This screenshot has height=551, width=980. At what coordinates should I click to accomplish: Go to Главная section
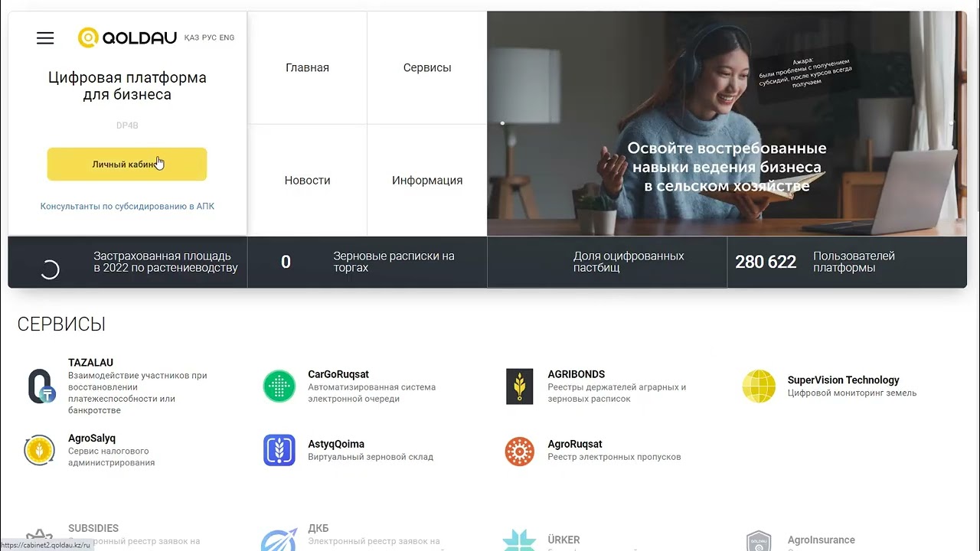(x=307, y=67)
